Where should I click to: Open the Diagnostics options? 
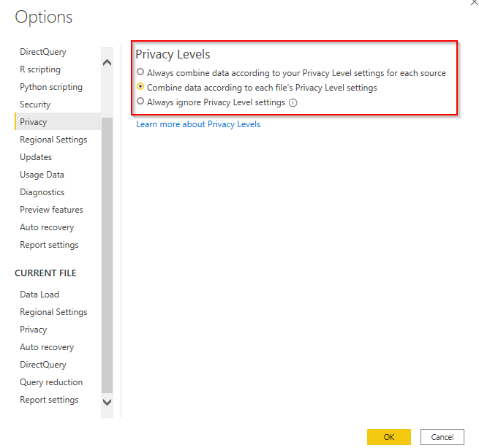pyautogui.click(x=42, y=192)
